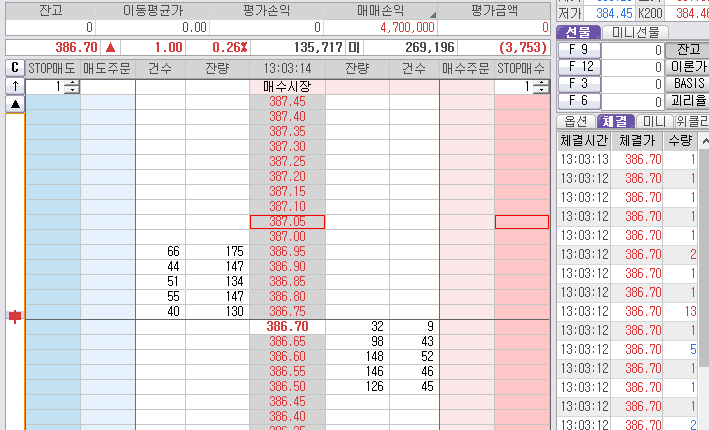Click bid quantity 148 at 386.60

(357, 357)
